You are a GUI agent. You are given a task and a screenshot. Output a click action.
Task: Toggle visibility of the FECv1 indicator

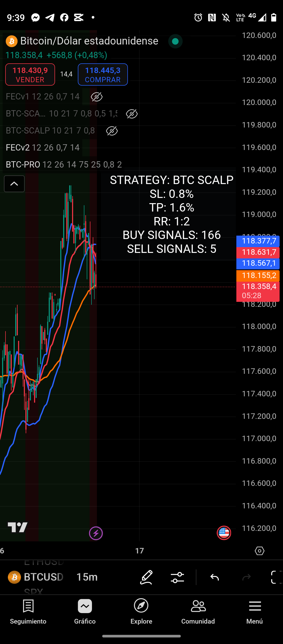click(96, 97)
